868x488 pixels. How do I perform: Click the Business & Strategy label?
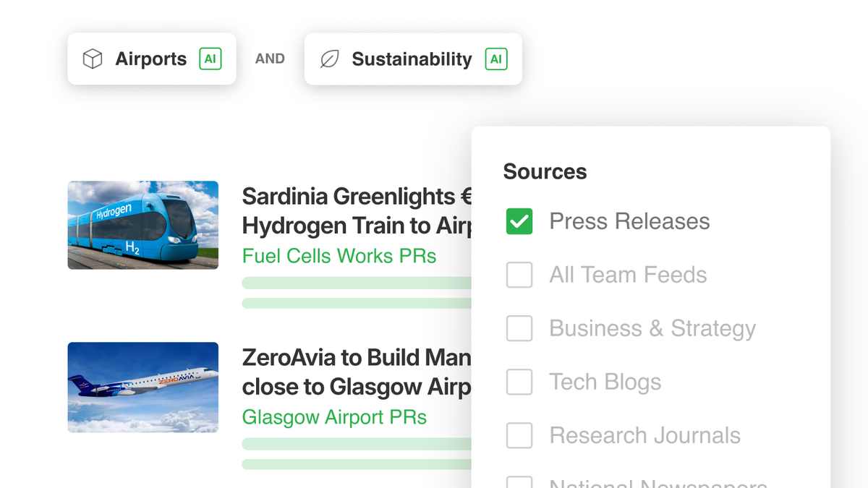pyautogui.click(x=652, y=328)
